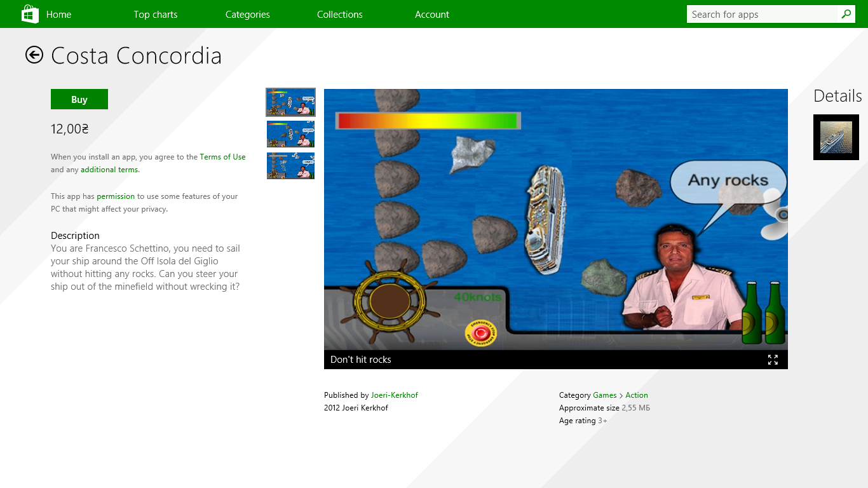868x488 pixels.
Task: Click the price 12,00₴
Action: [70, 129]
